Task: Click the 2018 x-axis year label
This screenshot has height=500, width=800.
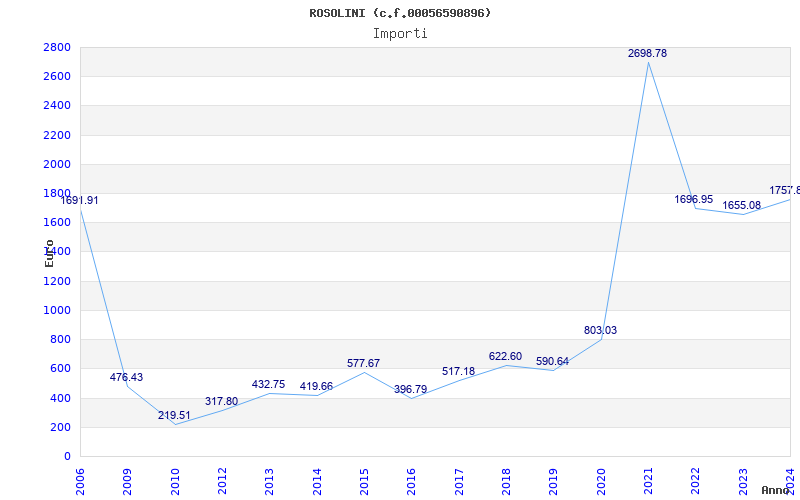Action: 507,482
